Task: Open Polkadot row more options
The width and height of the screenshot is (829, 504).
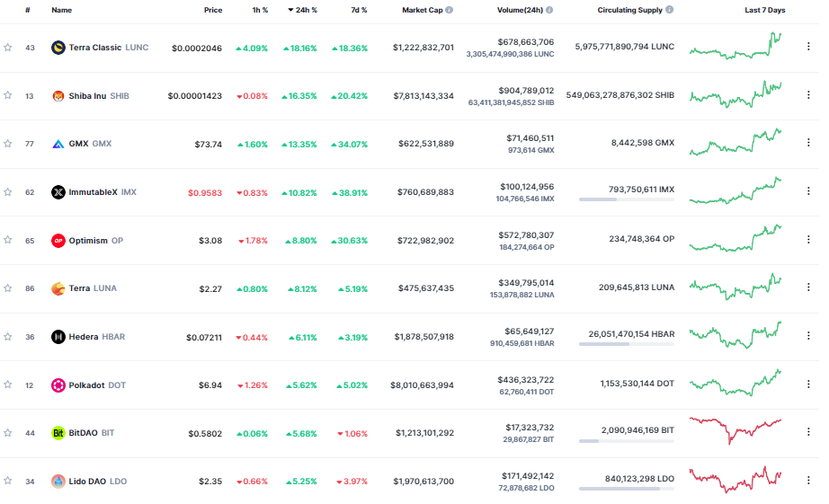Action: [x=808, y=385]
